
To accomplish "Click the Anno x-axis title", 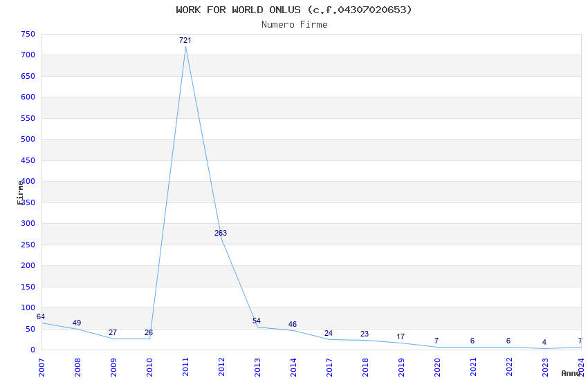I will coord(571,373).
